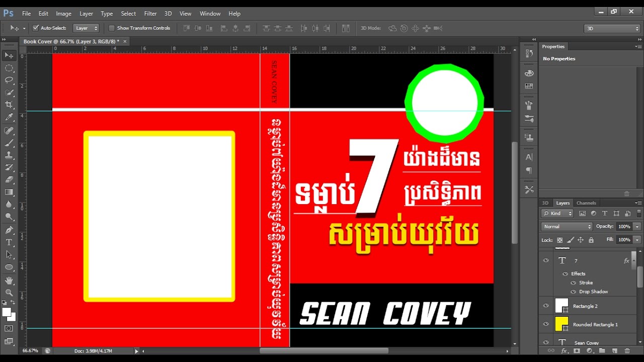Create a new group folder
The height and width of the screenshot is (362, 644).
602,350
